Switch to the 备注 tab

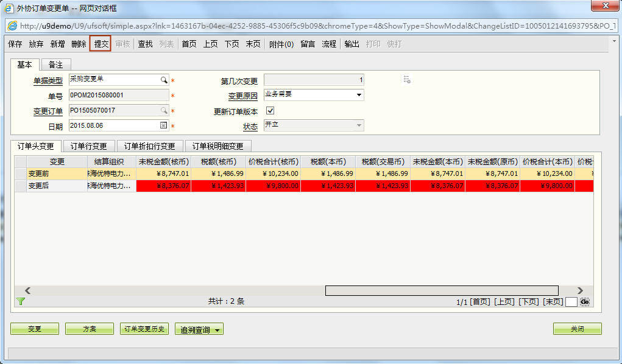click(56, 65)
